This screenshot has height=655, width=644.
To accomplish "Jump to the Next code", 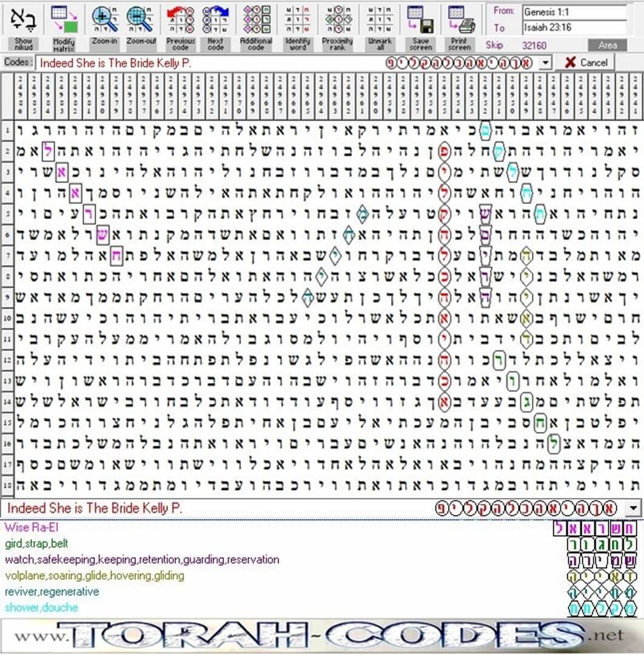I will click(215, 20).
